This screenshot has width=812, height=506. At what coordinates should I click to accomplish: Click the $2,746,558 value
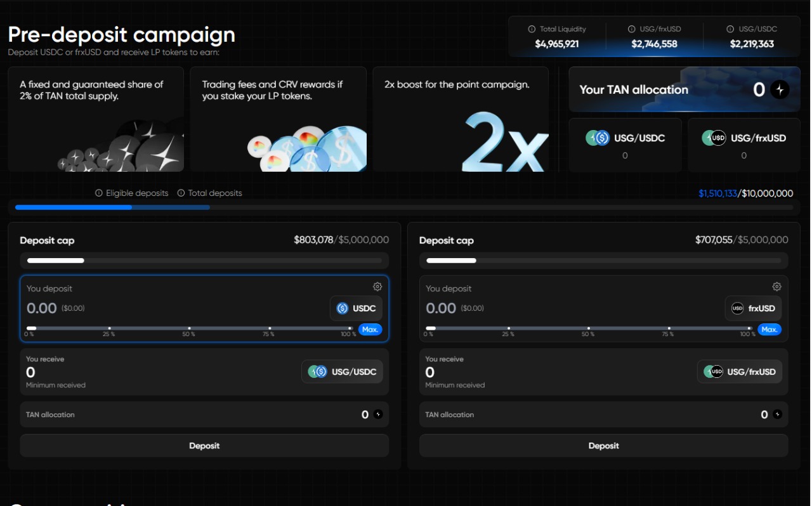click(x=655, y=44)
